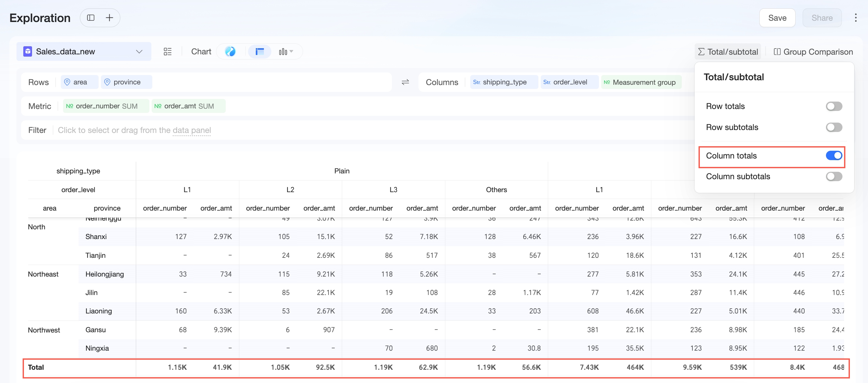Select order_level field in Columns
The image size is (868, 383).
click(x=570, y=82)
